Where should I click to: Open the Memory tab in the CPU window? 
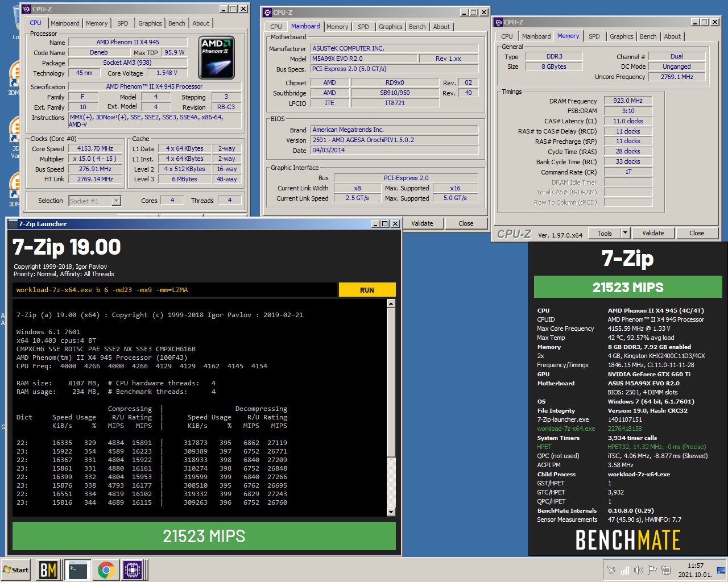[97, 23]
